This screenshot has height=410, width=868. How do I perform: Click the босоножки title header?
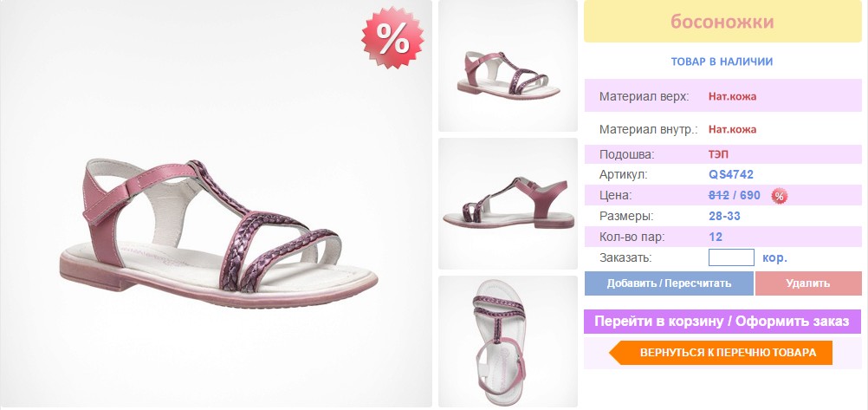click(722, 22)
